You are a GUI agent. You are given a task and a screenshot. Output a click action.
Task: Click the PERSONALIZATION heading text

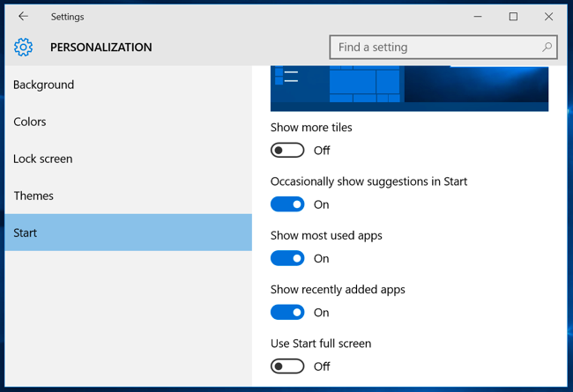pos(100,47)
